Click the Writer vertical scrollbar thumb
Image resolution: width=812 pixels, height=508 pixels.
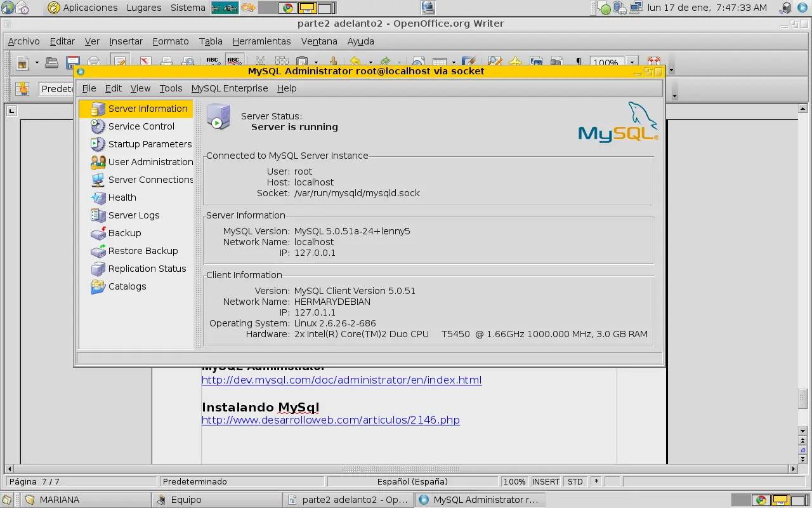(802, 399)
